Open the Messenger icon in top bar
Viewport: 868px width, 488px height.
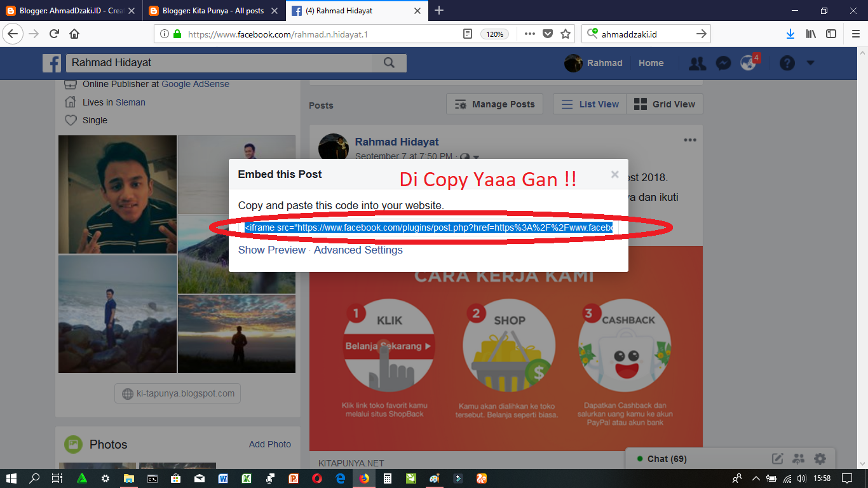(x=722, y=63)
